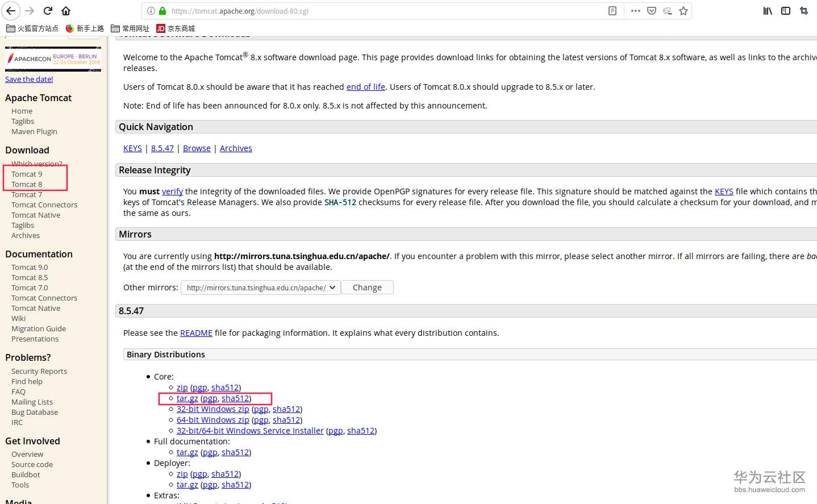
Task: Download the Core tar.gz distribution
Action: pyautogui.click(x=187, y=398)
